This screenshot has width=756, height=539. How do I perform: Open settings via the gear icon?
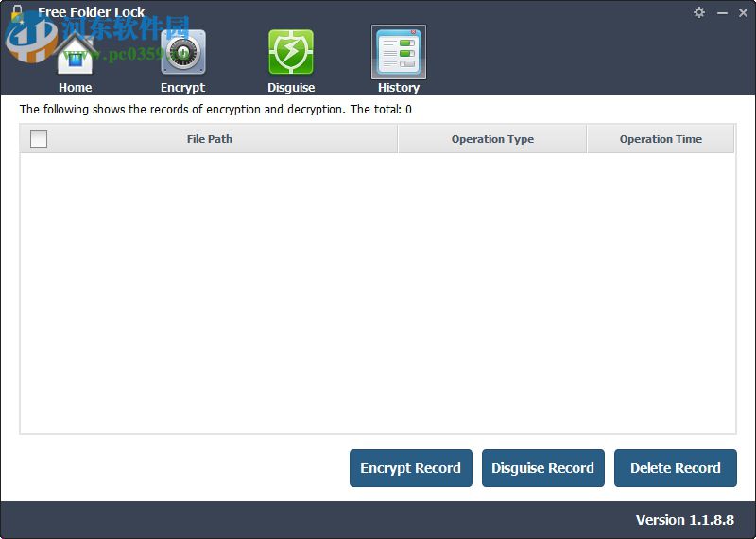click(699, 12)
